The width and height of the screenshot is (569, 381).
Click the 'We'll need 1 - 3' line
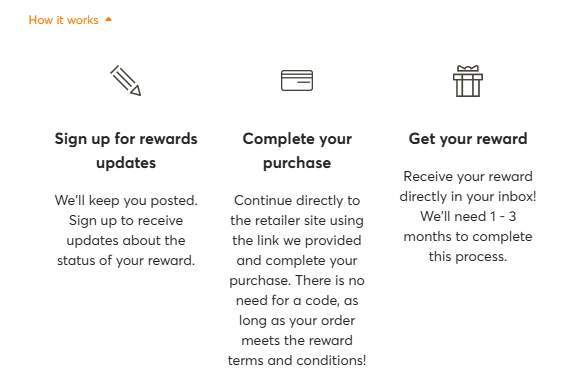click(468, 216)
